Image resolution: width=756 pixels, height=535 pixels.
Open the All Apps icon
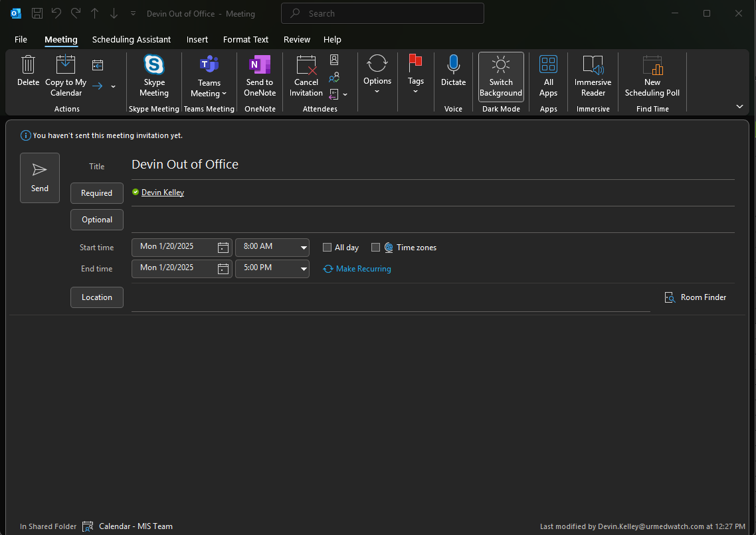coord(548,65)
